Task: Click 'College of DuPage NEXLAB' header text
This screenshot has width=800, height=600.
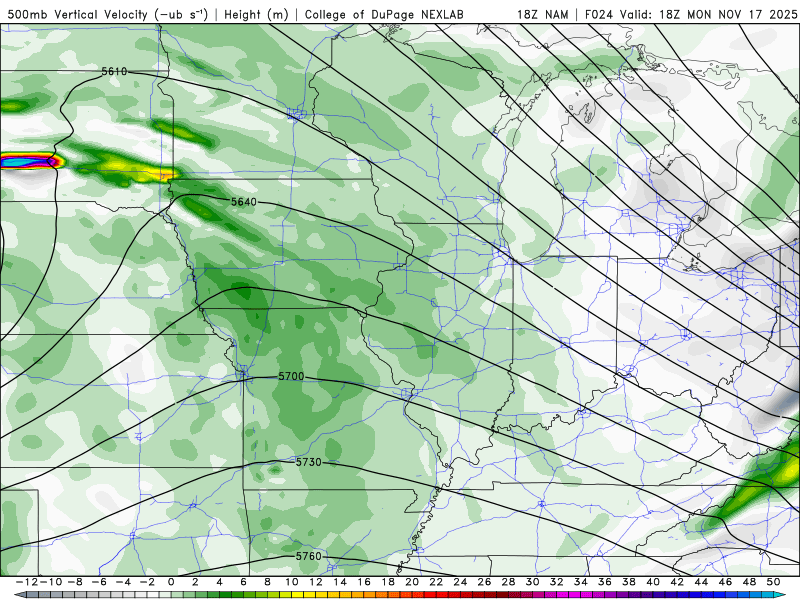Action: (x=384, y=15)
